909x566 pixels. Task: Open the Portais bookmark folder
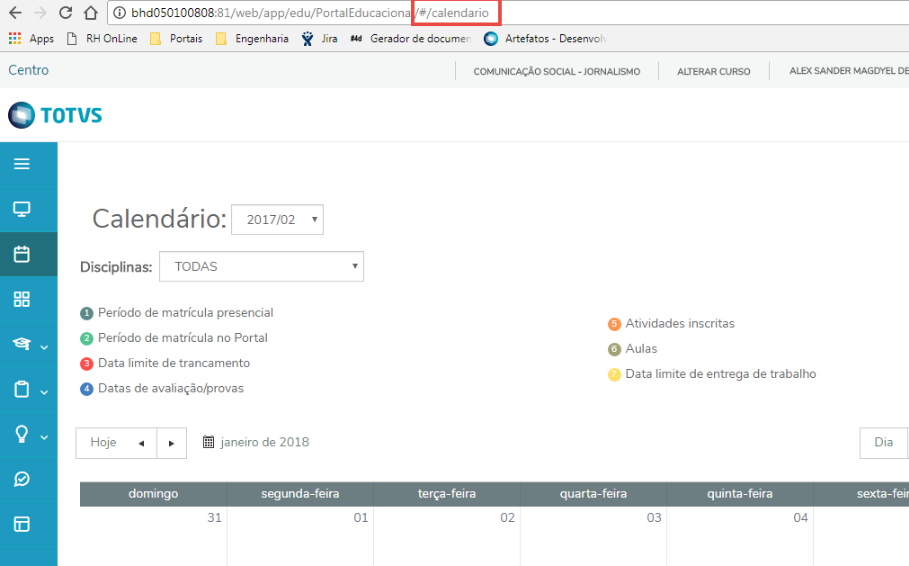176,38
